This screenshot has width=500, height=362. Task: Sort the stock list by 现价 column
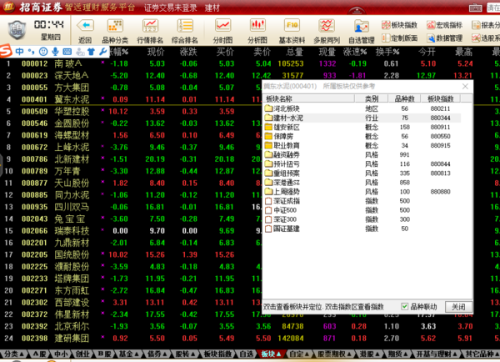156,52
